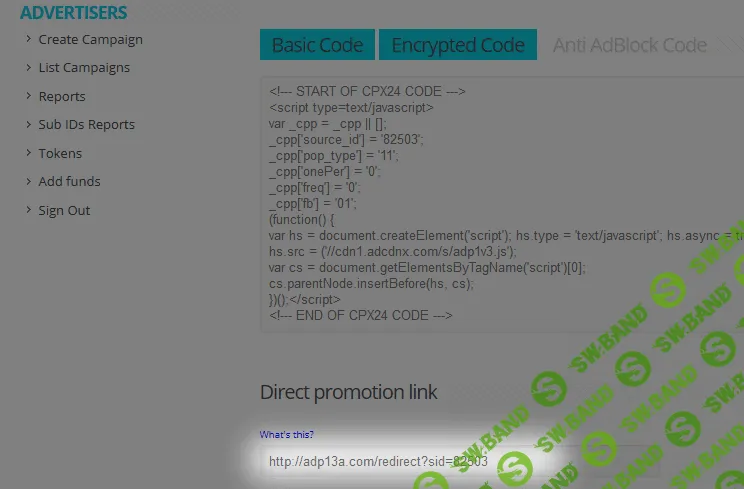Open the Tokens page link
The height and width of the screenshot is (489, 744).
[60, 154]
